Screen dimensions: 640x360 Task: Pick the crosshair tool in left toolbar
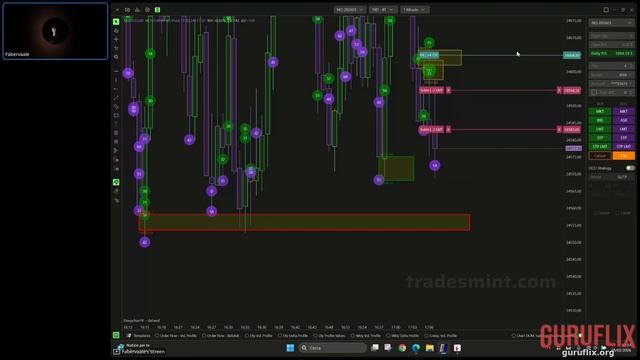[116, 39]
